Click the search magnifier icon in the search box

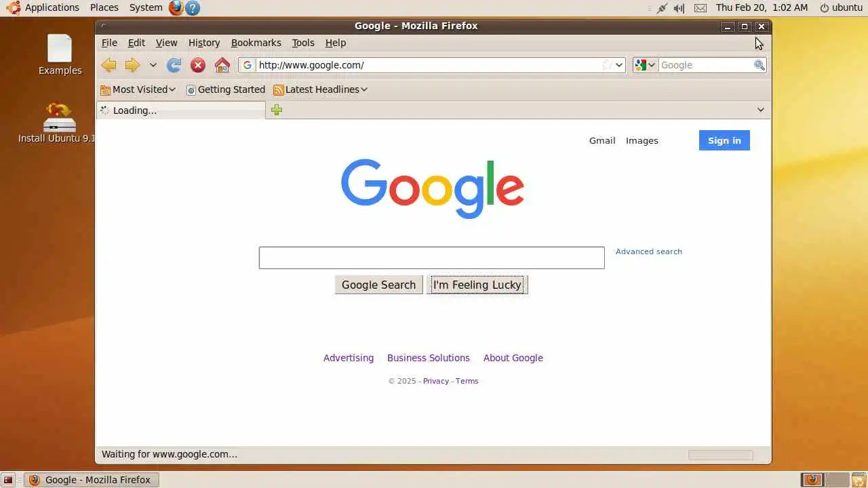(759, 65)
